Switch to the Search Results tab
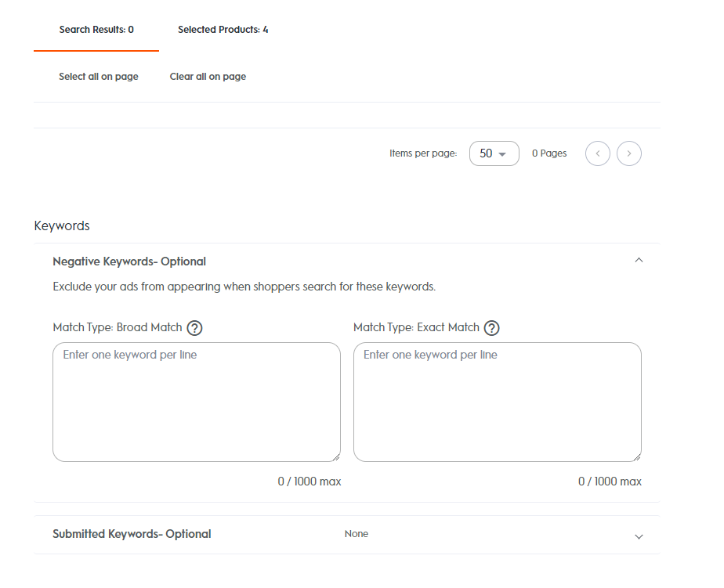This screenshot has height=588, width=724. pyautogui.click(x=96, y=30)
